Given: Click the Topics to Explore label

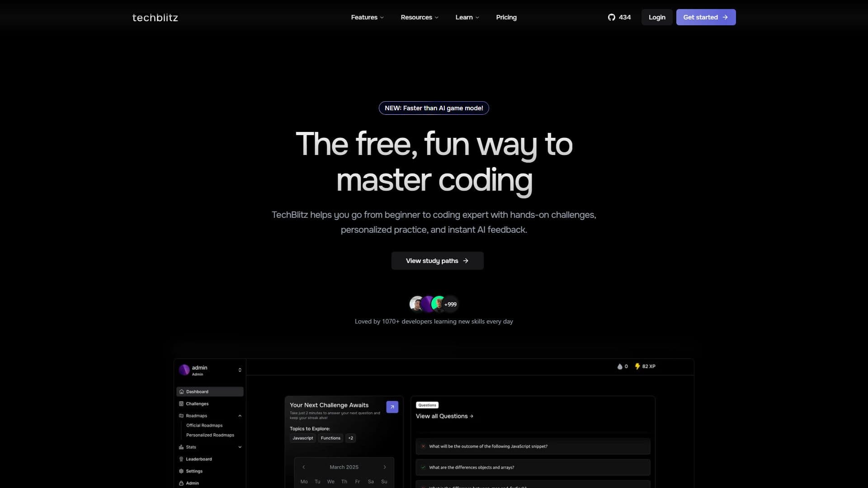Looking at the screenshot, I should click(310, 429).
